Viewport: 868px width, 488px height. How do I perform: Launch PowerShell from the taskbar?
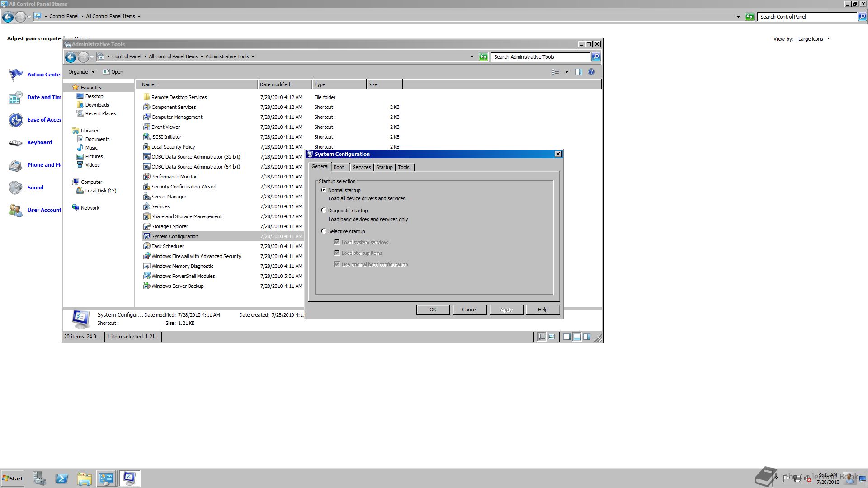(62, 479)
